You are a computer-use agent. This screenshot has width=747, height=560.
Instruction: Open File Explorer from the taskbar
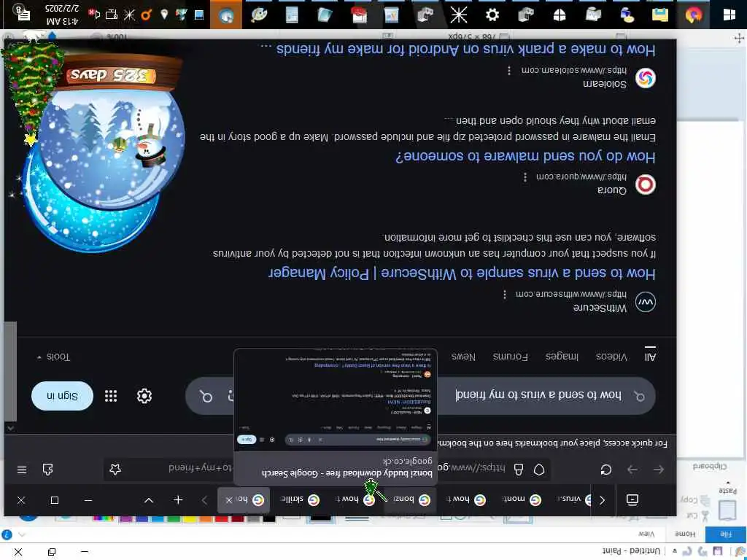coord(659,15)
